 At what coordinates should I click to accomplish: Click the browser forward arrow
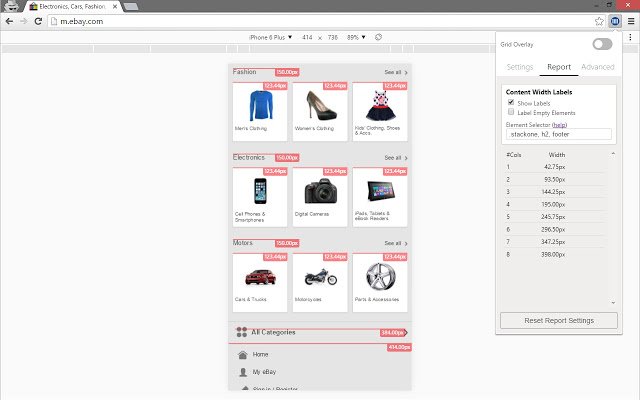pos(24,21)
